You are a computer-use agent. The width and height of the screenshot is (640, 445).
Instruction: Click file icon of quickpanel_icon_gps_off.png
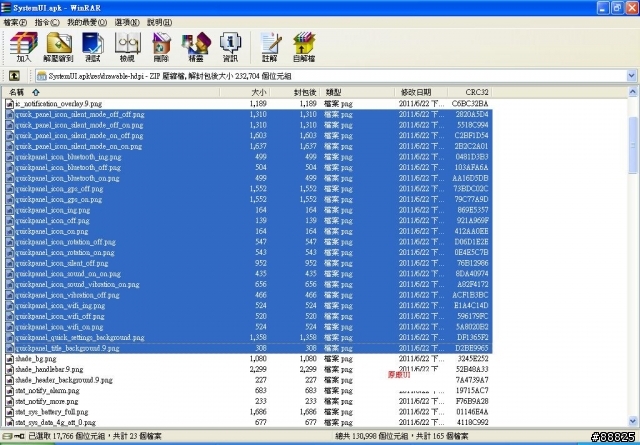10,189
